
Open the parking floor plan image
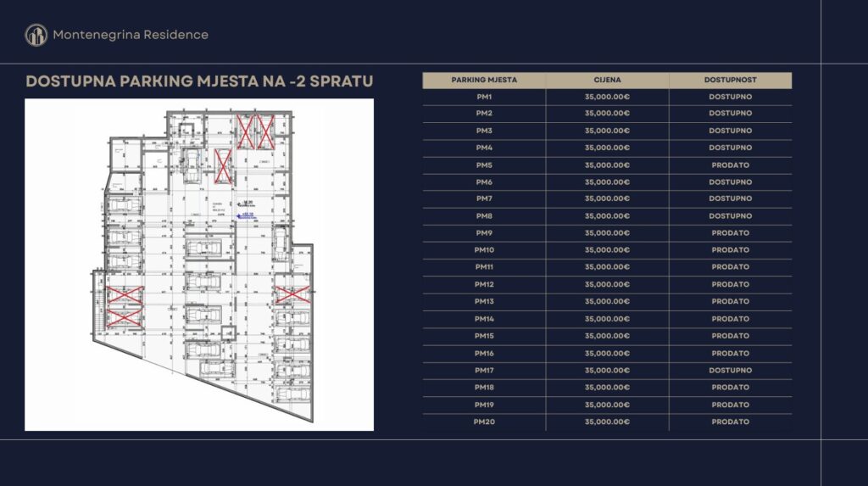pos(199,265)
